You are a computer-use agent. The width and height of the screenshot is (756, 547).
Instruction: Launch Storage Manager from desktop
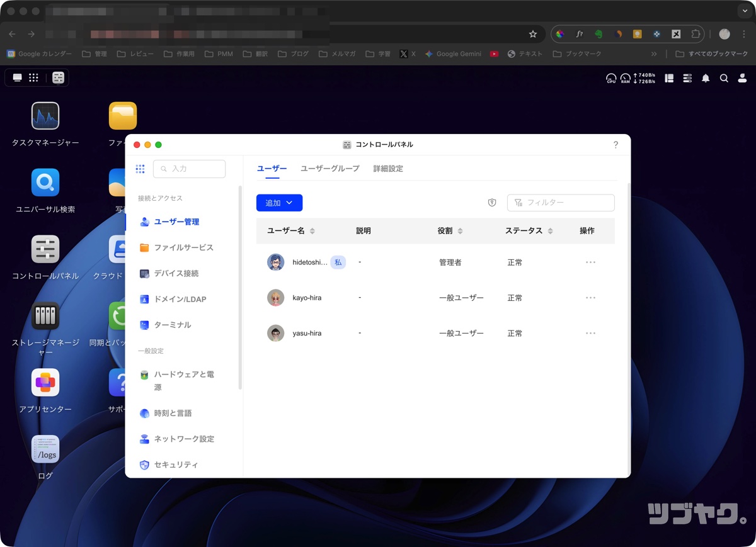click(x=45, y=316)
